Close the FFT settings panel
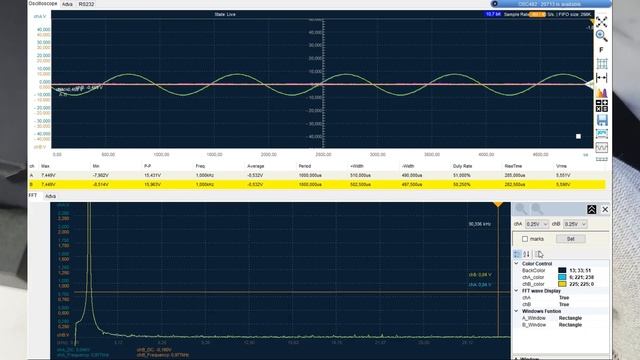640x360 pixels. [605, 209]
